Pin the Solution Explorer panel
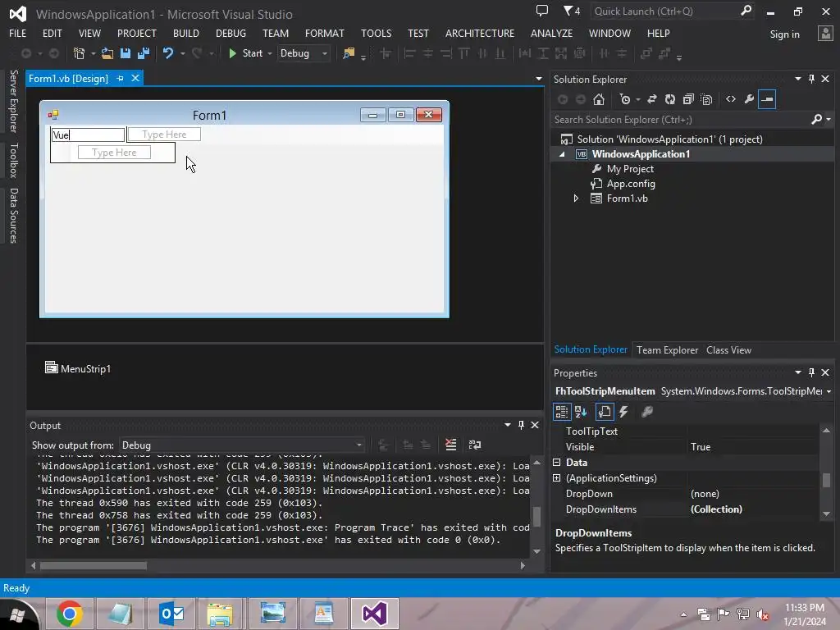The image size is (840, 630). click(x=811, y=79)
